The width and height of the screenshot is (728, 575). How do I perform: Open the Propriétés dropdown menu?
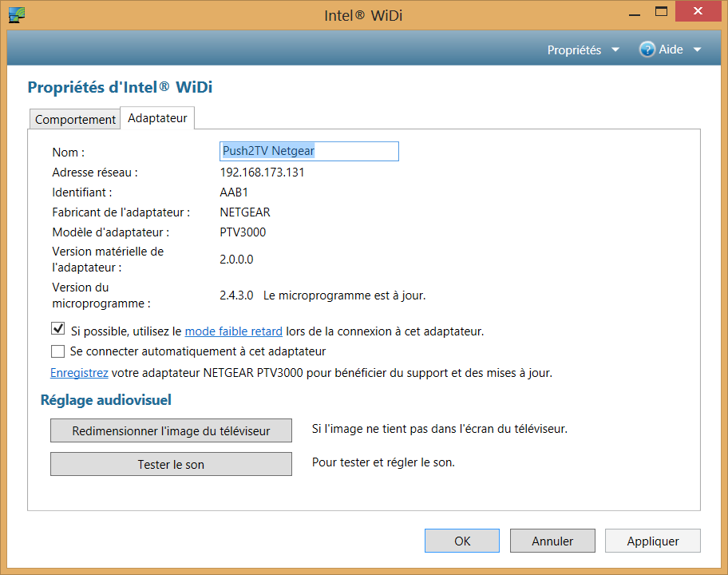(584, 50)
